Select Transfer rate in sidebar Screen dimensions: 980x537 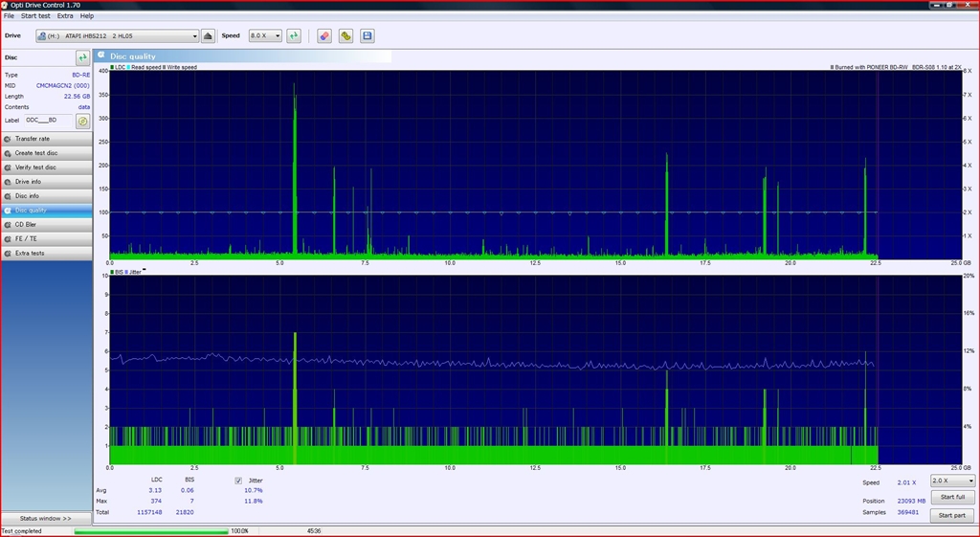pyautogui.click(x=46, y=139)
